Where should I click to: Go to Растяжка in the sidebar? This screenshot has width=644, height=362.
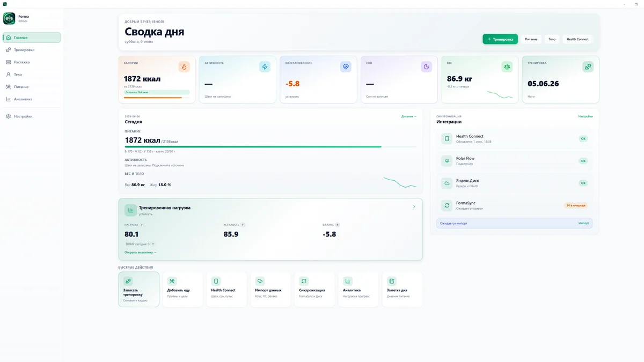pyautogui.click(x=32, y=62)
